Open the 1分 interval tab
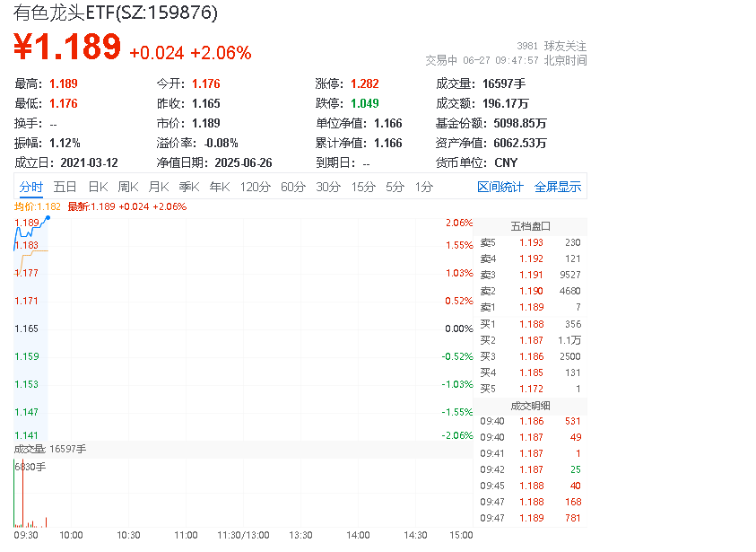The height and width of the screenshot is (552, 756). click(x=424, y=187)
